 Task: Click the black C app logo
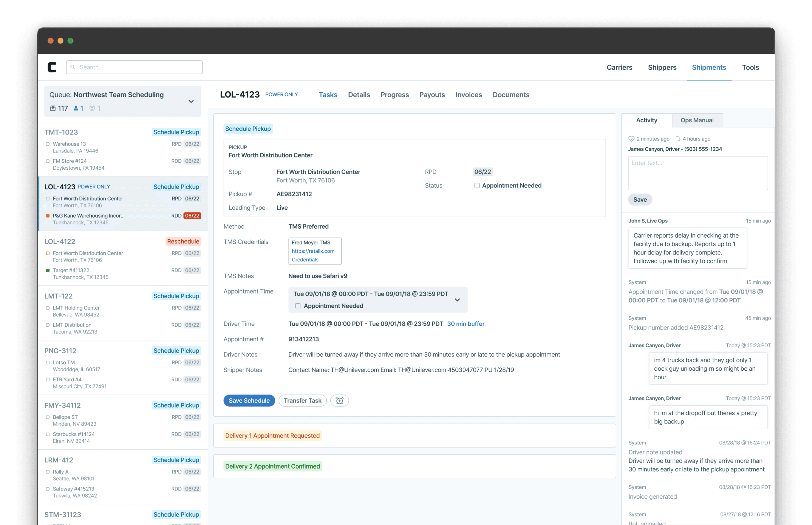point(52,67)
